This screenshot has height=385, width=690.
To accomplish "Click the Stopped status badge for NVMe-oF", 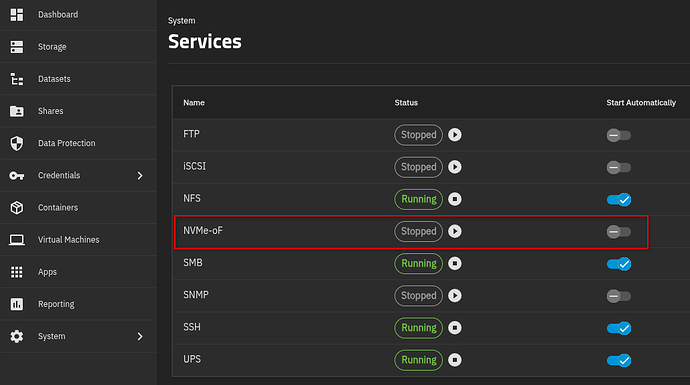I will (x=418, y=231).
